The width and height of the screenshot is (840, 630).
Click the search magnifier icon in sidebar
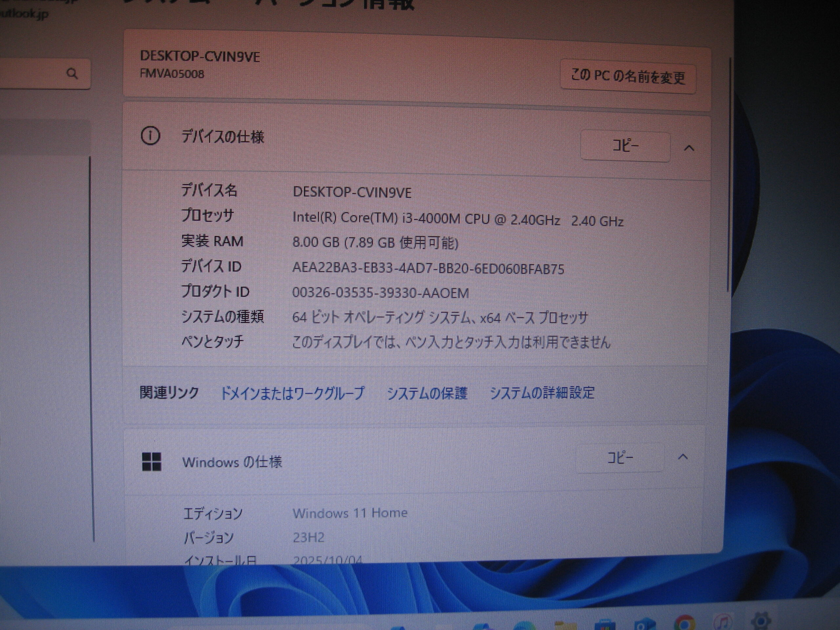click(x=72, y=74)
